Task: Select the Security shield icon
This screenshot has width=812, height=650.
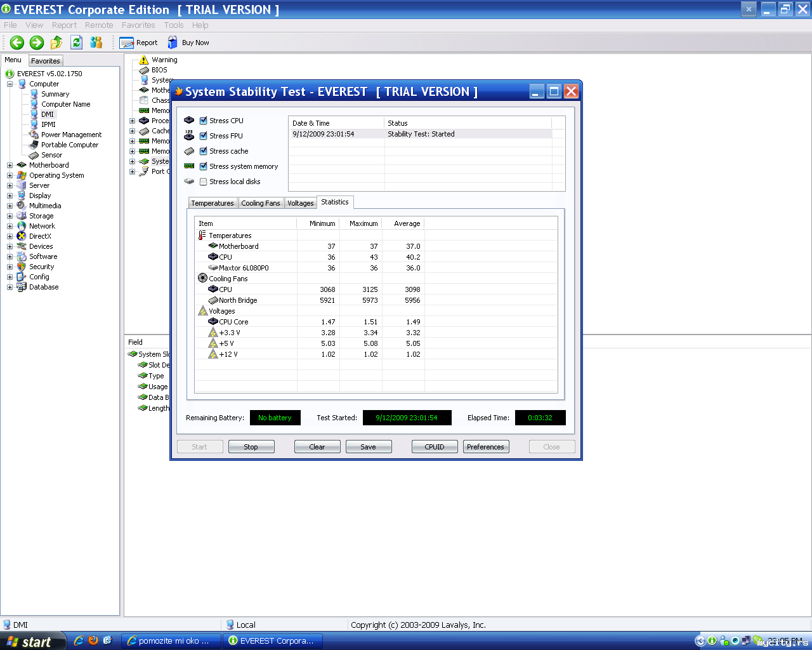Action: pos(22,267)
